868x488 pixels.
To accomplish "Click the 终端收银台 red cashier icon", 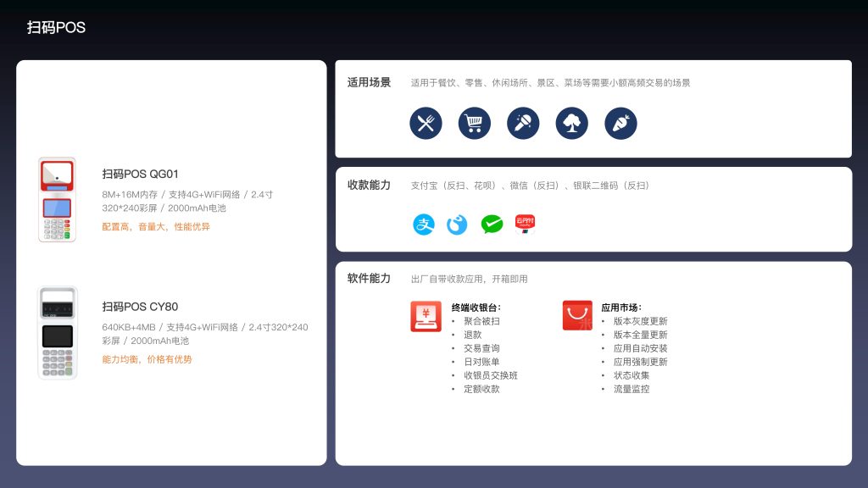I will click(426, 316).
